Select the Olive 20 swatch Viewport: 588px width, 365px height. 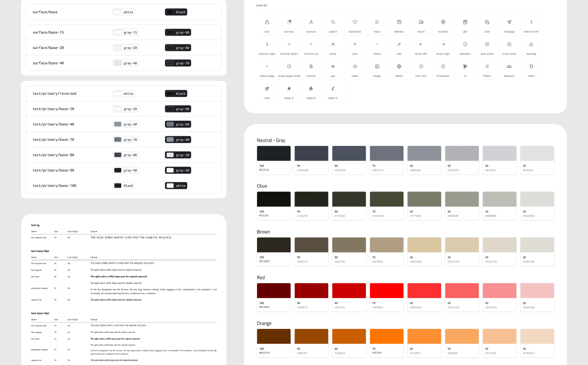tap(537, 199)
